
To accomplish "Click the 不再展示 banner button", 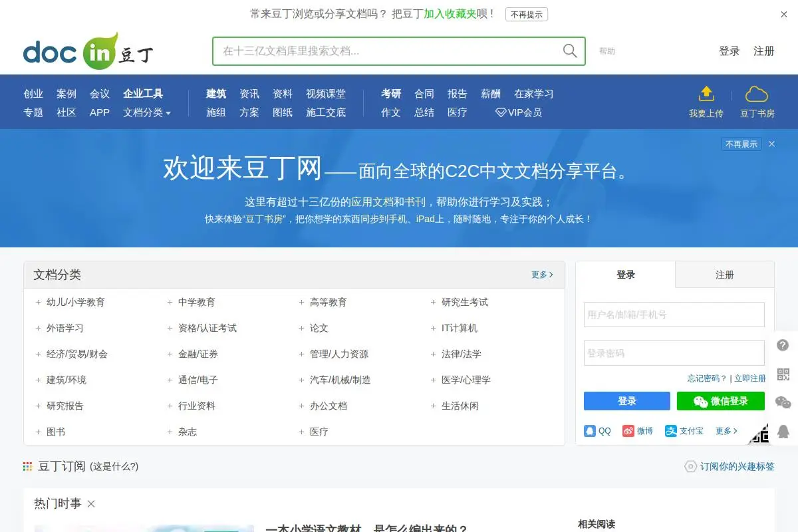I will (741, 144).
